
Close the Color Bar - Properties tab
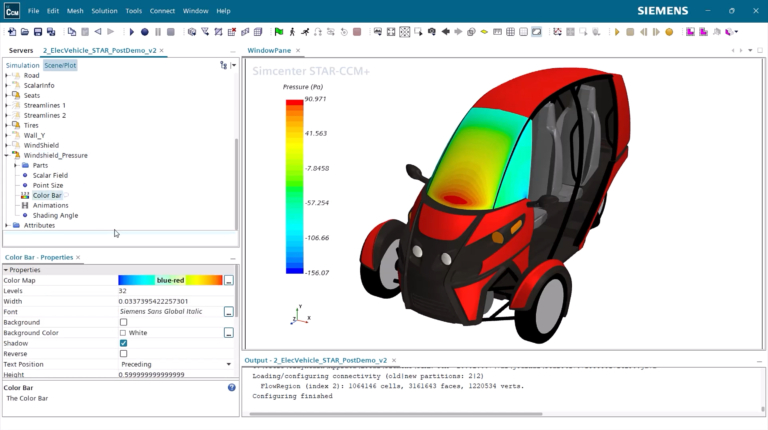78,258
